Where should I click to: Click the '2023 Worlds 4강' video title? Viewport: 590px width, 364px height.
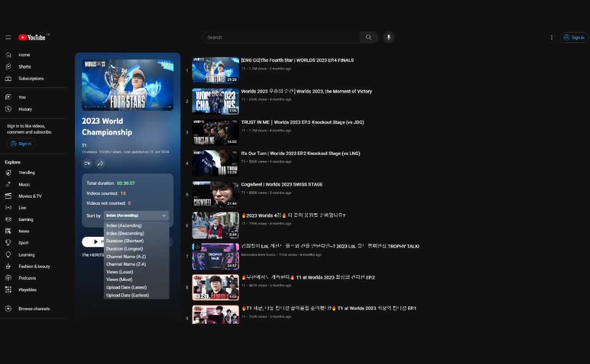coord(293,216)
